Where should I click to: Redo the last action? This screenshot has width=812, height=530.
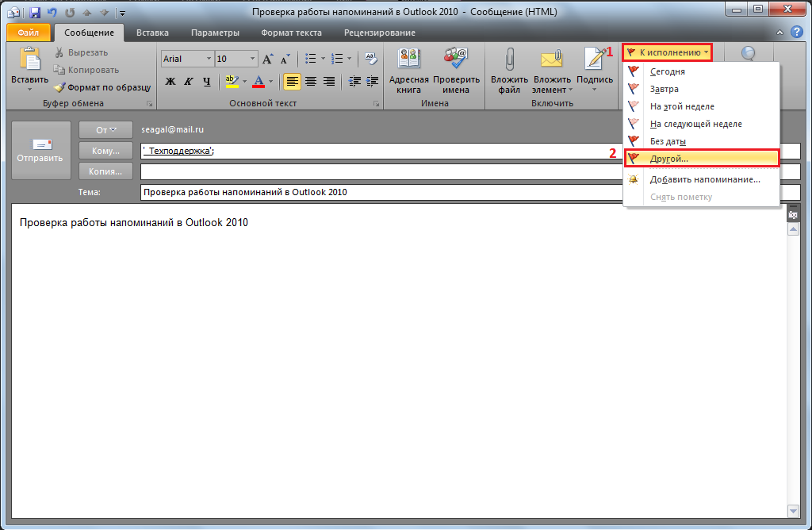[70, 13]
